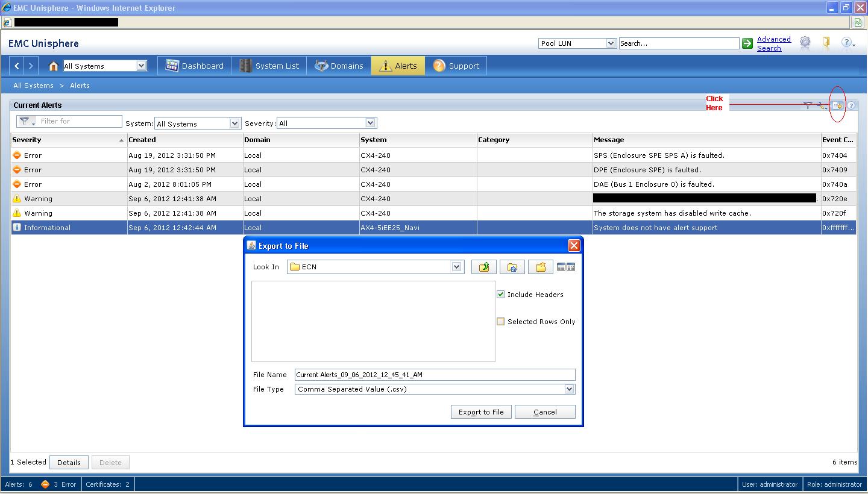This screenshot has width=868, height=494.
Task: Open the Look In ECN folder dropdown
Action: coord(457,267)
